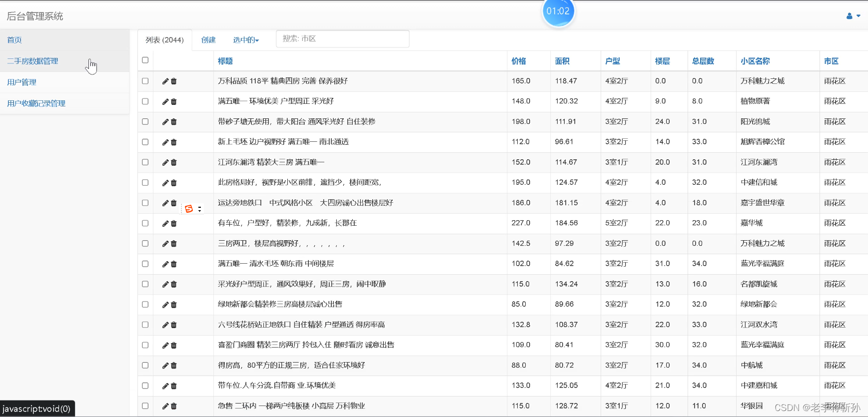Check the box for 万科品质 118平 row

click(145, 81)
